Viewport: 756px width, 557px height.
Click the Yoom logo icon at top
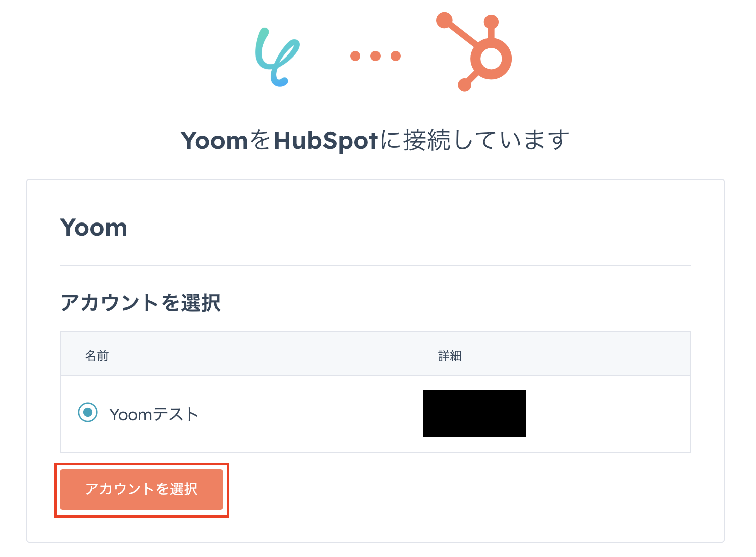(x=277, y=57)
